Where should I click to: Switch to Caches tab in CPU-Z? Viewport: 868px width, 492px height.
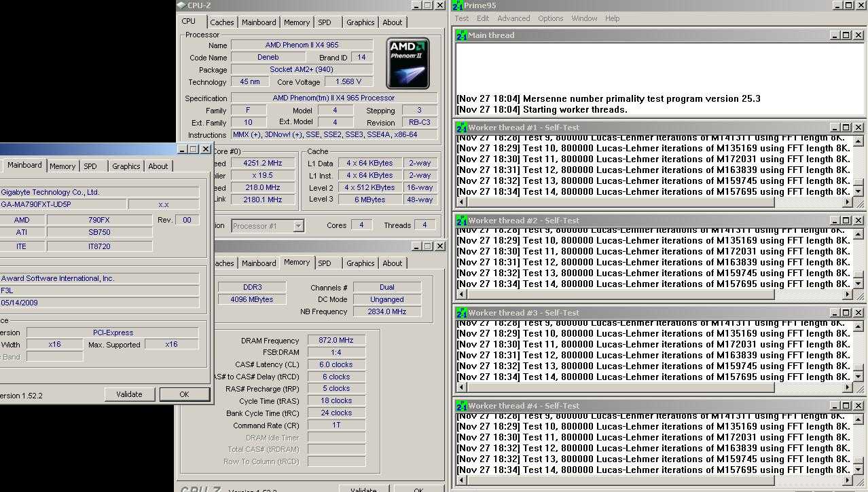coord(221,22)
